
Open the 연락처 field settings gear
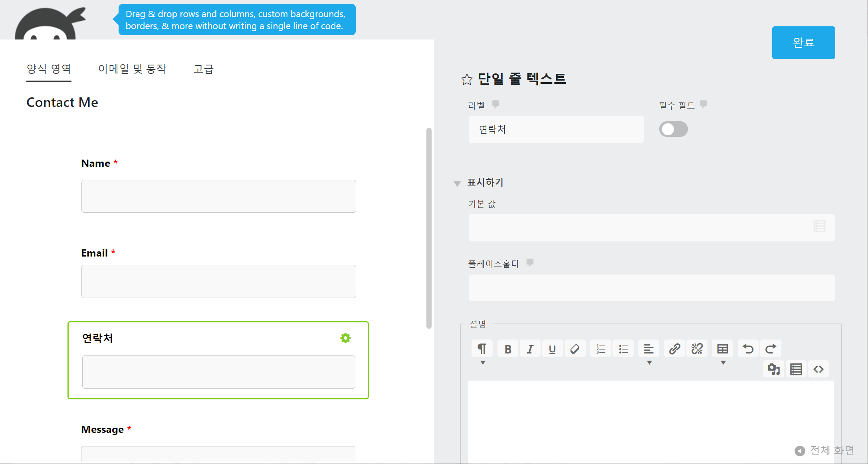point(345,338)
